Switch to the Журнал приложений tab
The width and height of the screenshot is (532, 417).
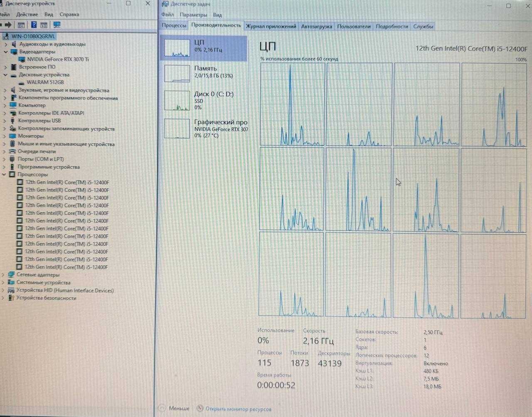tap(271, 26)
